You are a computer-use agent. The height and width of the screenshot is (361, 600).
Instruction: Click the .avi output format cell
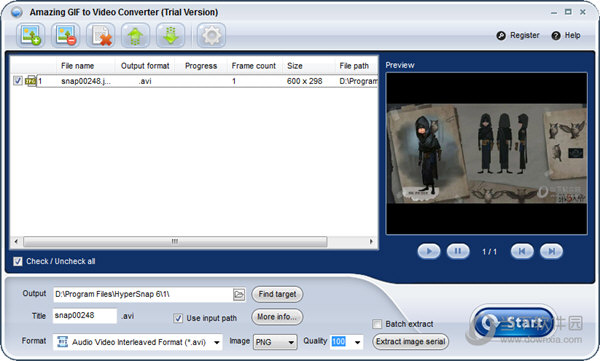coord(145,81)
